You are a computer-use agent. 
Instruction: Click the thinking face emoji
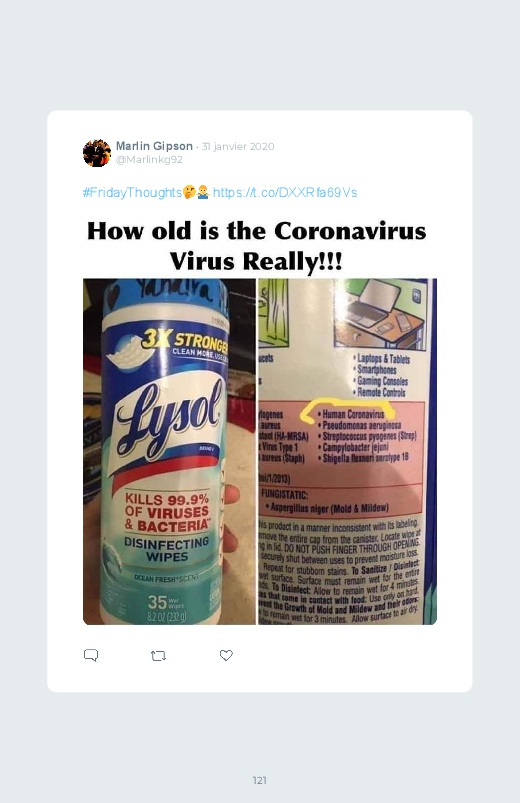click(190, 192)
